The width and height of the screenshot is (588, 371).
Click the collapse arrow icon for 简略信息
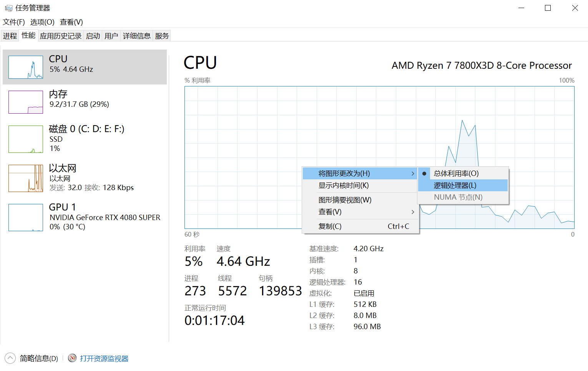[x=10, y=358]
